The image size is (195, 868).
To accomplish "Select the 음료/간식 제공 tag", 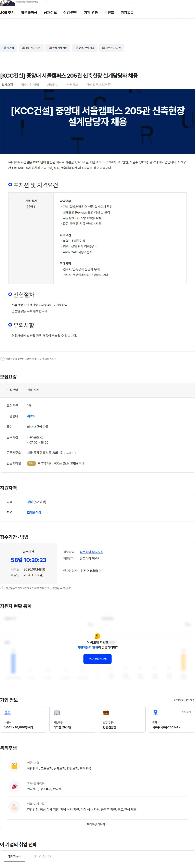I will (x=84, y=48).
